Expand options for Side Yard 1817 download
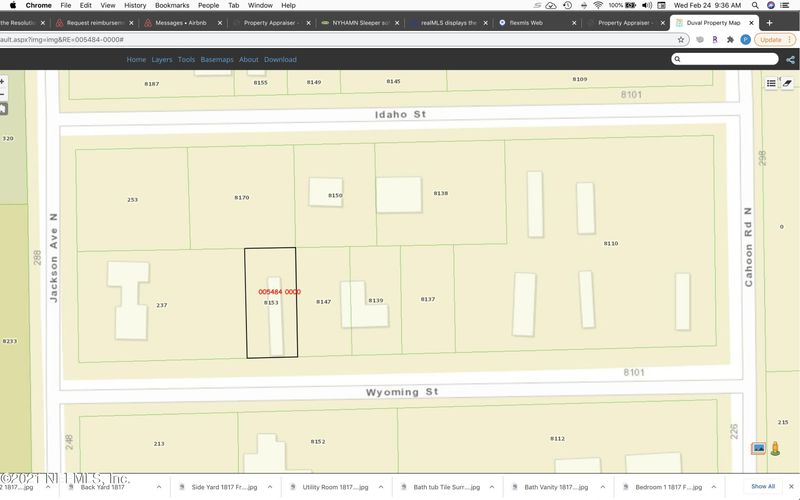This screenshot has height=500, width=800. (270, 487)
